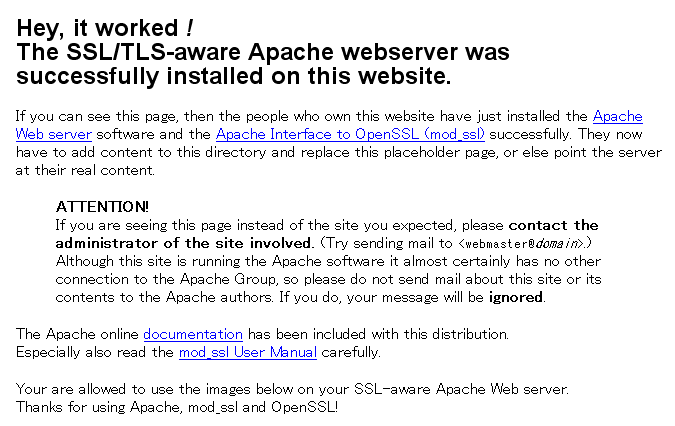Click the bold word 'ignored'
Screen dimensions: 675x426
coord(515,297)
